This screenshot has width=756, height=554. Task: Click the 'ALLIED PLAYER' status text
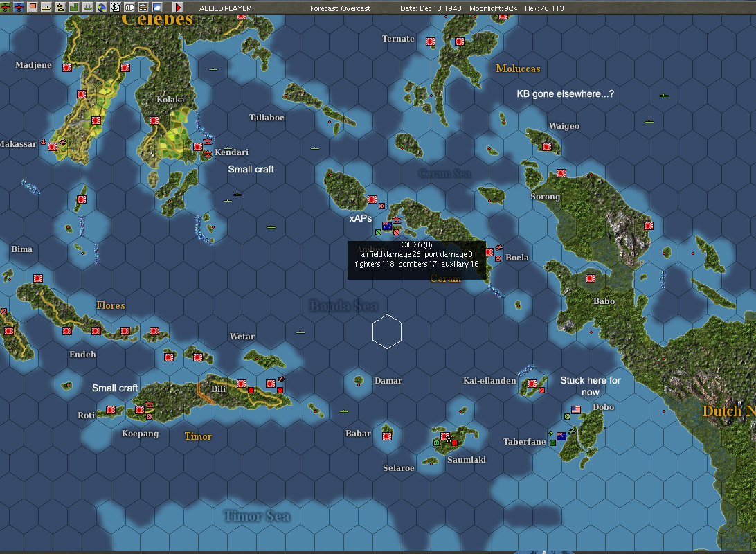[x=225, y=8]
